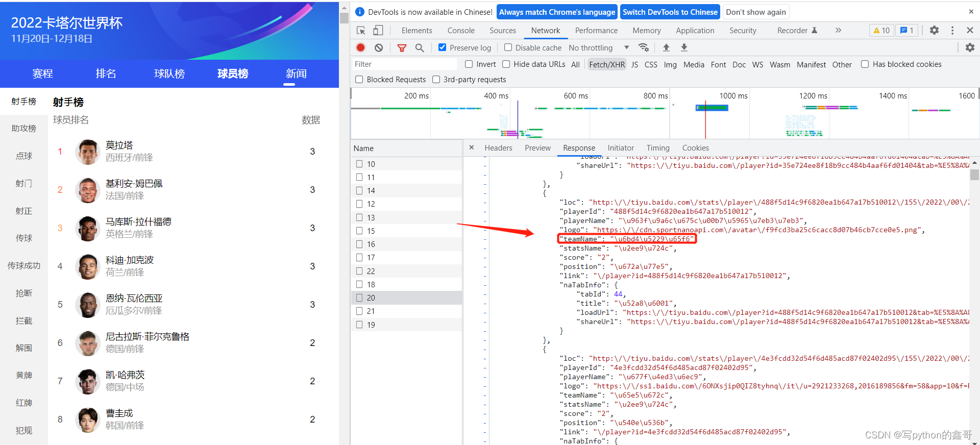The width and height of the screenshot is (980, 445).
Task: Click Always match Chrome's language button
Action: [557, 12]
